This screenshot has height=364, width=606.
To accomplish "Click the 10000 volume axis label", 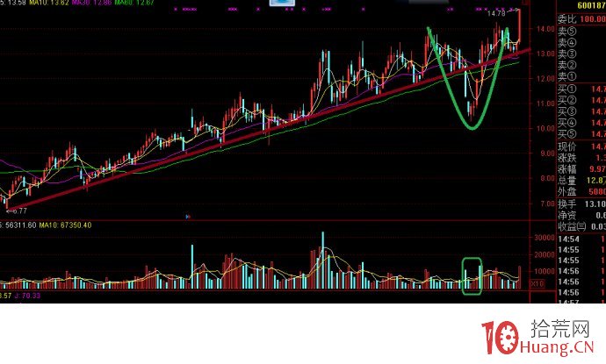I will point(545,271).
